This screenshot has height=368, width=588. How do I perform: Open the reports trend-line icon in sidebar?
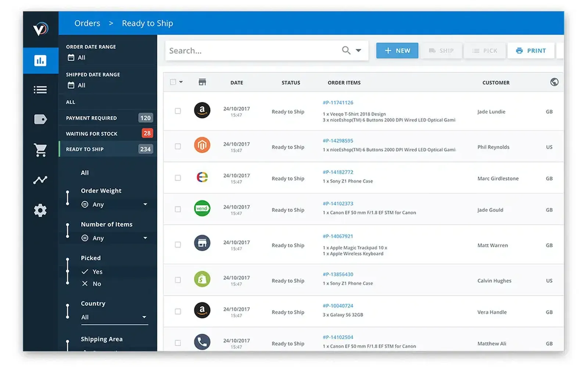40,180
